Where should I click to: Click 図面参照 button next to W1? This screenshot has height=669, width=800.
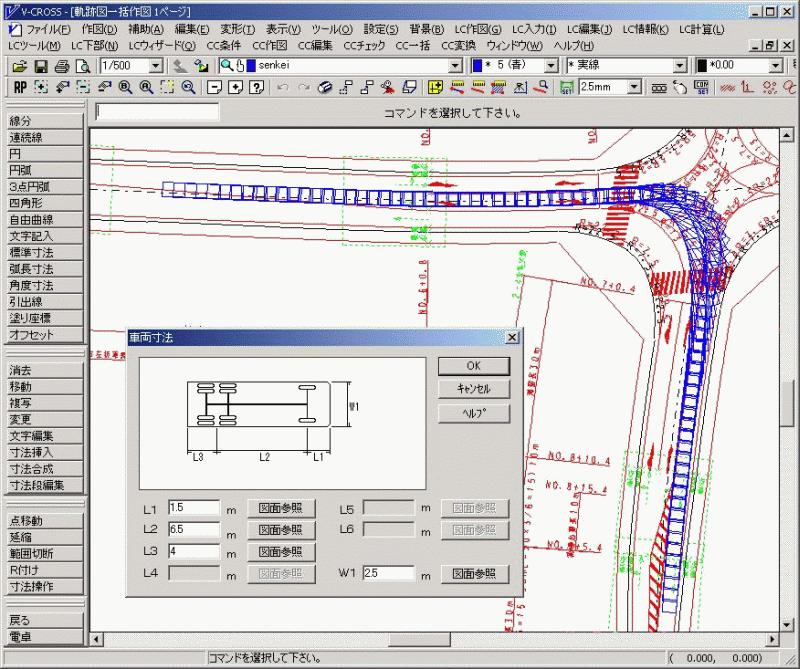click(475, 574)
